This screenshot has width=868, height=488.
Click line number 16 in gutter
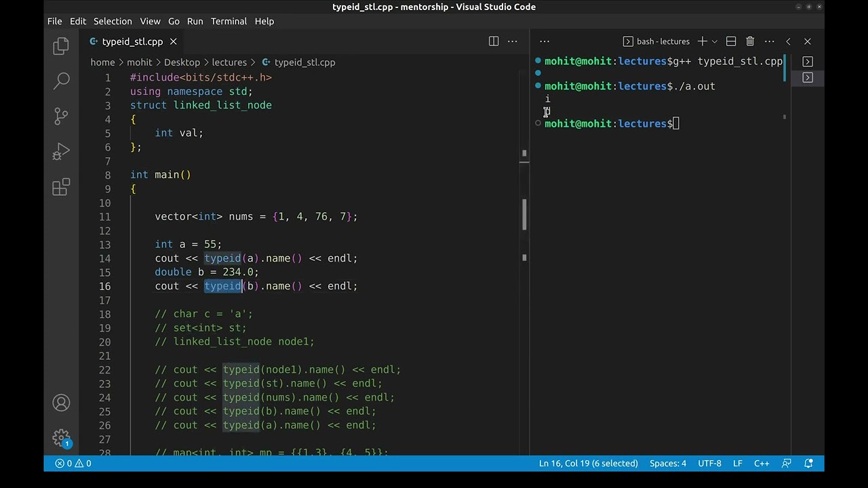(105, 286)
